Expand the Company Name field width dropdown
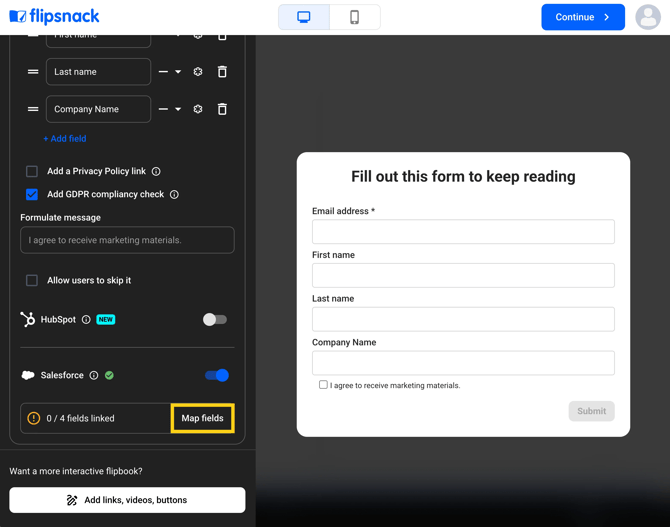The image size is (670, 527). pyautogui.click(x=170, y=109)
